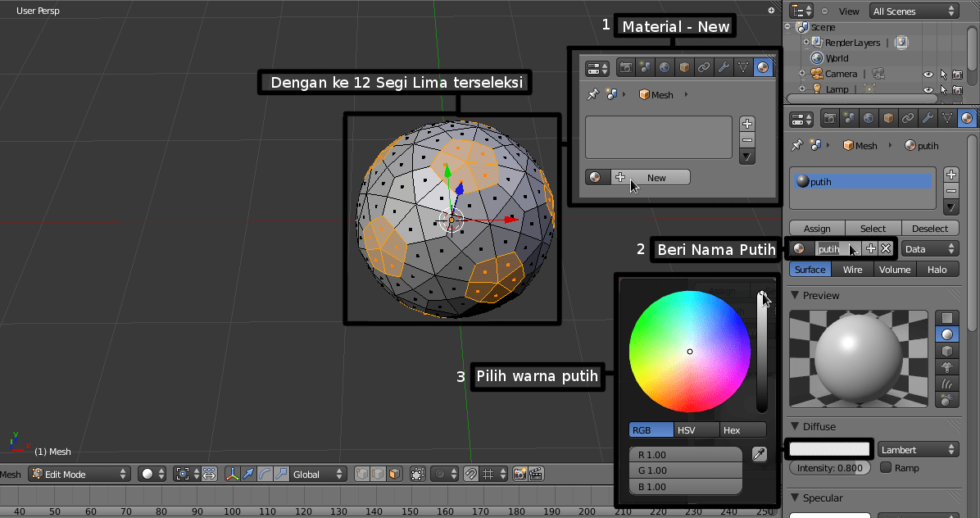Enable the Ramp checkbox under Diffuse
980x518 pixels.
point(886,467)
